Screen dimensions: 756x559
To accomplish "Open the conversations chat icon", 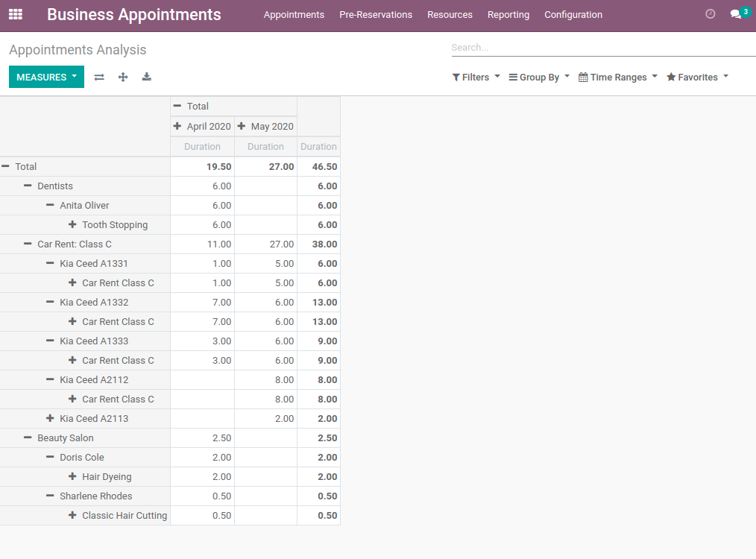I will pos(736,14).
